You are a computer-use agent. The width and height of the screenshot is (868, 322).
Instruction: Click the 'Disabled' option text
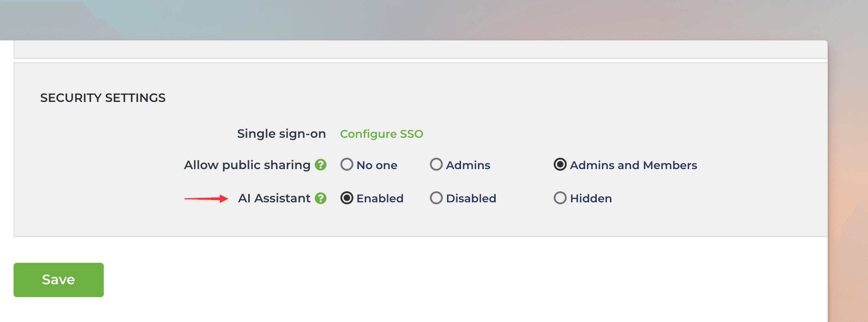point(471,199)
